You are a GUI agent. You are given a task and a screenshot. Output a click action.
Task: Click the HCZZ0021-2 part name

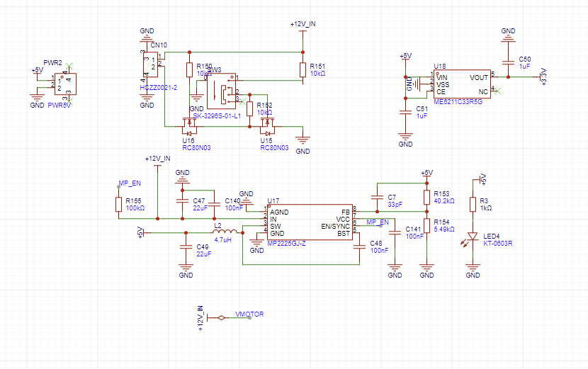158,88
